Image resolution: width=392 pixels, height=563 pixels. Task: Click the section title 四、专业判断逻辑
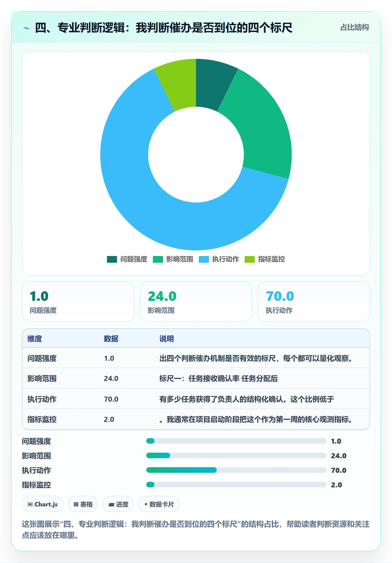click(164, 28)
